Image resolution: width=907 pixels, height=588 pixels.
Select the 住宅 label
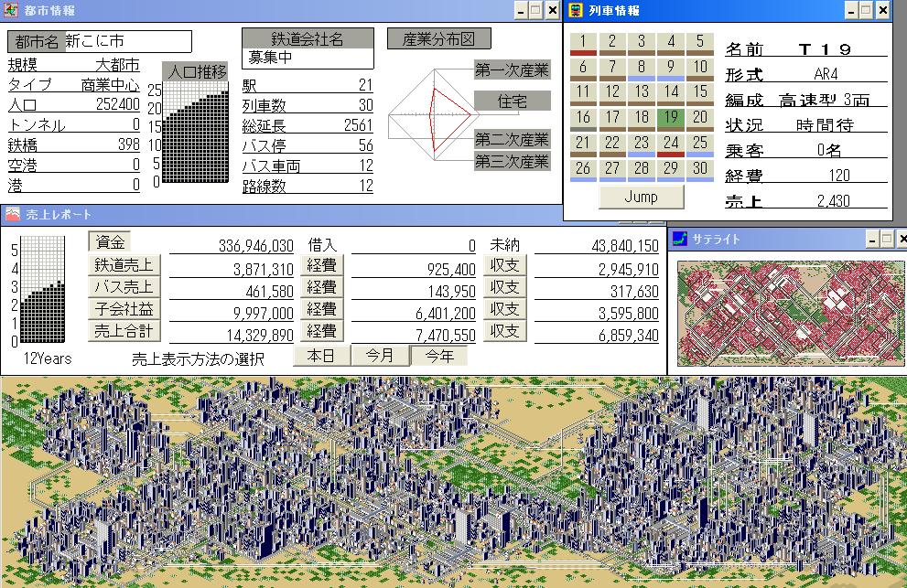[x=512, y=102]
